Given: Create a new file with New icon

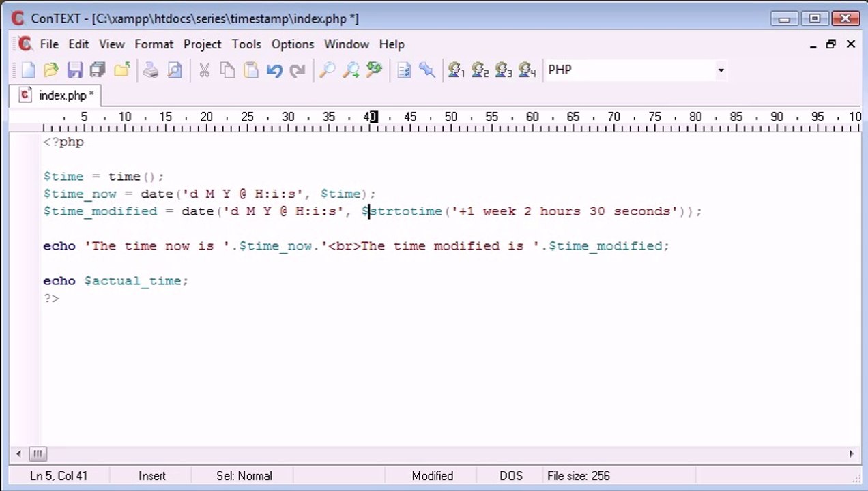Looking at the screenshot, I should [28, 70].
